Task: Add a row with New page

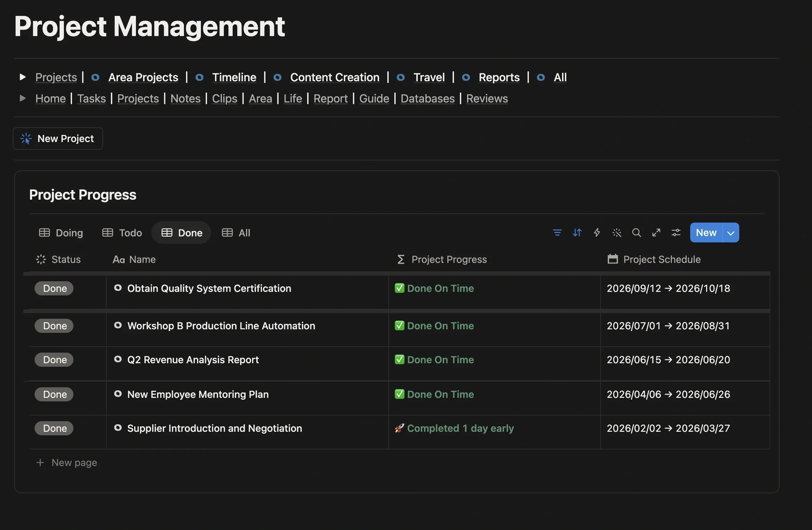Action: pyautogui.click(x=66, y=463)
